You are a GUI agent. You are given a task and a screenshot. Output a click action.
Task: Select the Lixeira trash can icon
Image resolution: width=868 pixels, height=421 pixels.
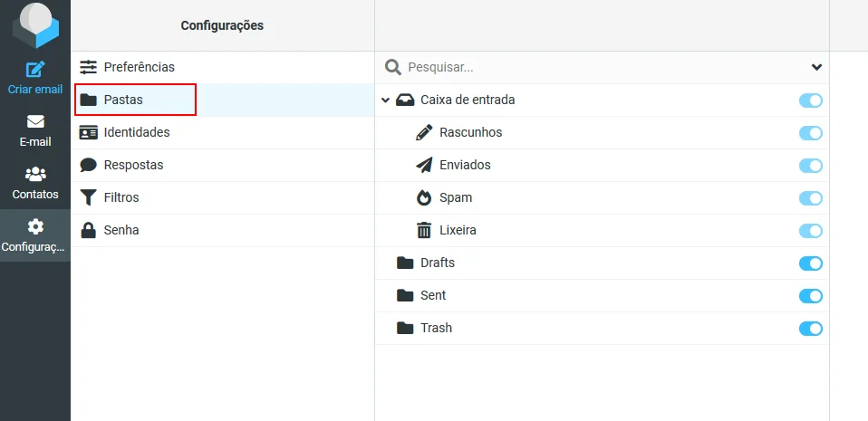tap(424, 230)
